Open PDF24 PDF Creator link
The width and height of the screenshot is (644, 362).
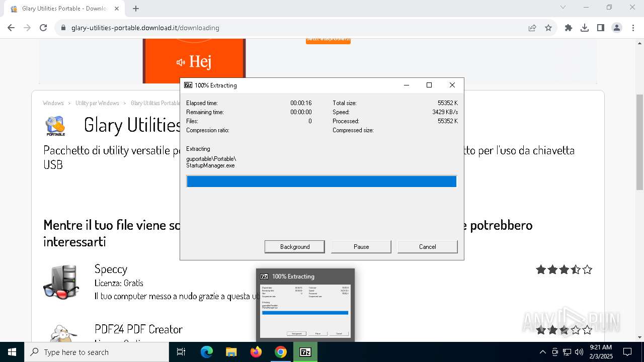tap(138, 329)
